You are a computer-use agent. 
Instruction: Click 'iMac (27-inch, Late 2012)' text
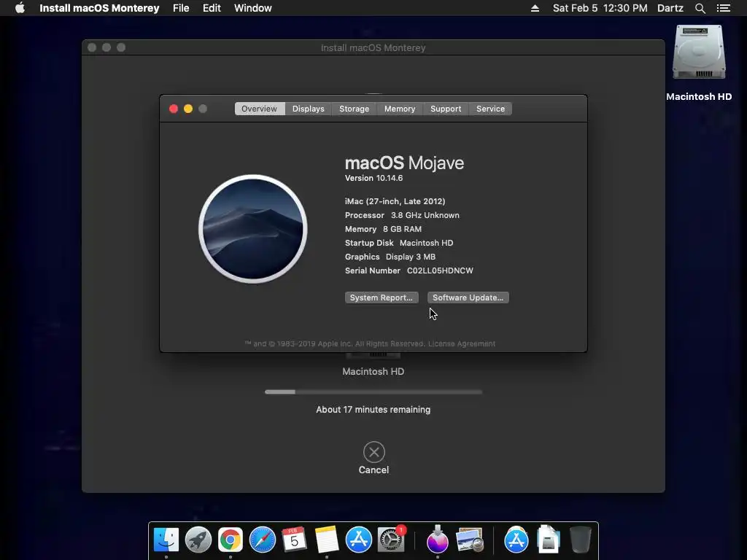[395, 201]
